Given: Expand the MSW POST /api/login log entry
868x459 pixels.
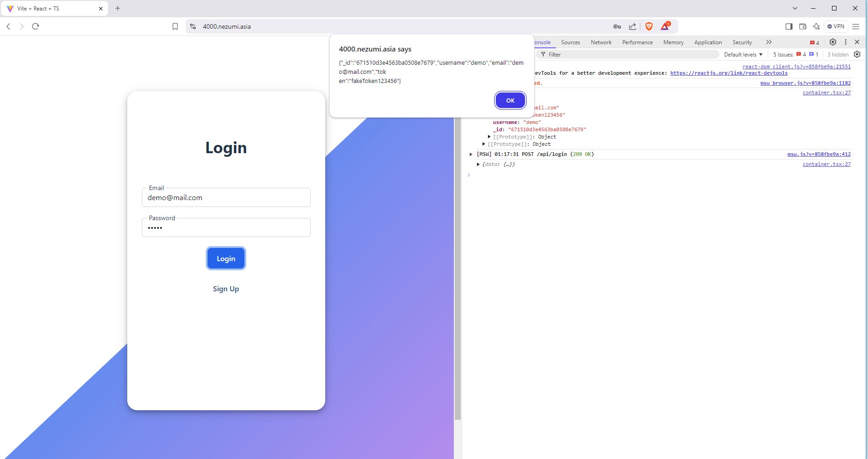Looking at the screenshot, I should (x=471, y=154).
